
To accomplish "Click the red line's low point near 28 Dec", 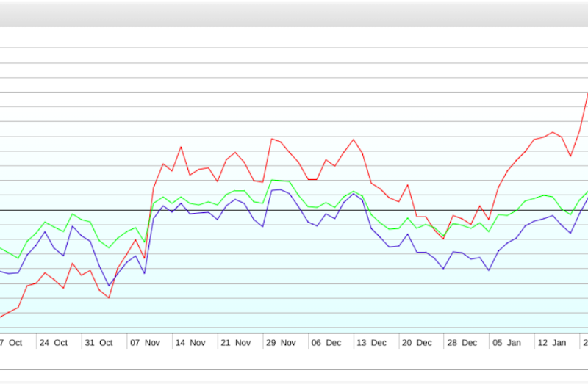I will click(x=443, y=239).
